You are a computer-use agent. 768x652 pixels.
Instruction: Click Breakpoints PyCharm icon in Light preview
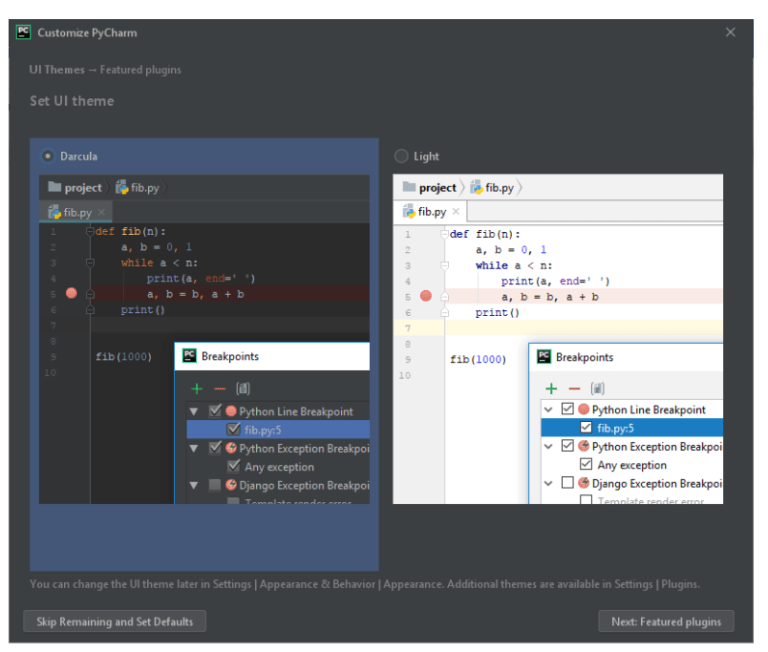coord(544,357)
